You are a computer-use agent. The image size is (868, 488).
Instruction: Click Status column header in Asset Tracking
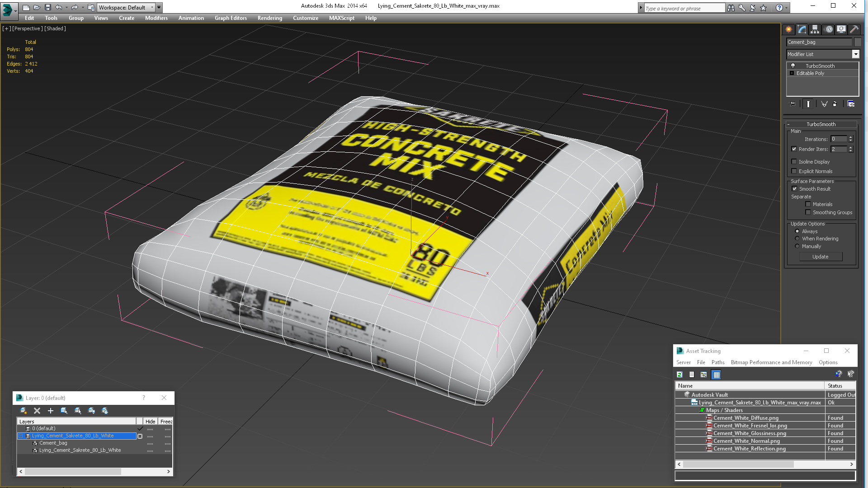click(840, 386)
